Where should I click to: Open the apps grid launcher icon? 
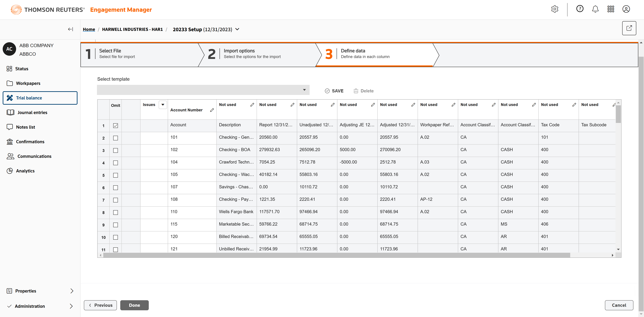610,9
